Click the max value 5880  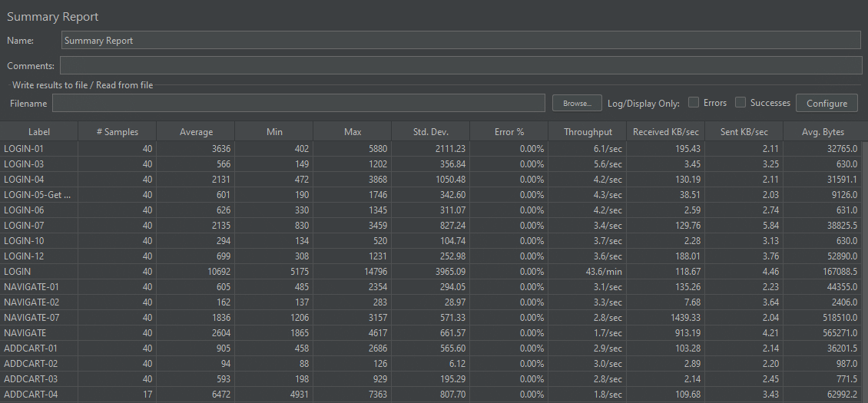[376, 149]
